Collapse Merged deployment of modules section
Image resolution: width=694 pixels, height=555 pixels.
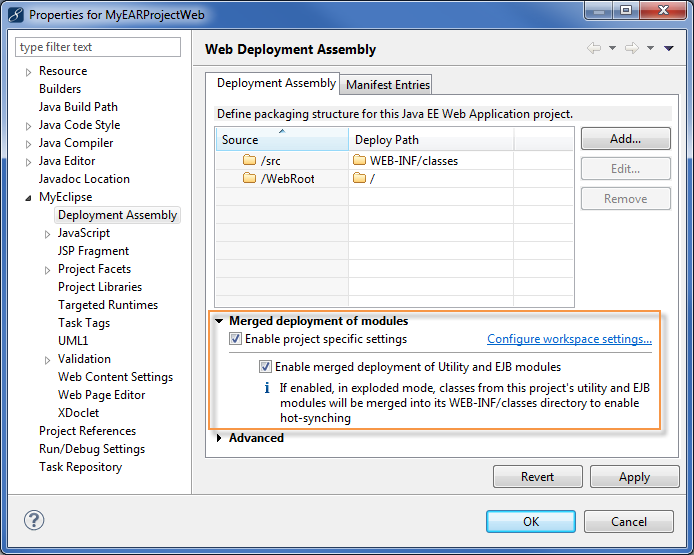click(220, 321)
